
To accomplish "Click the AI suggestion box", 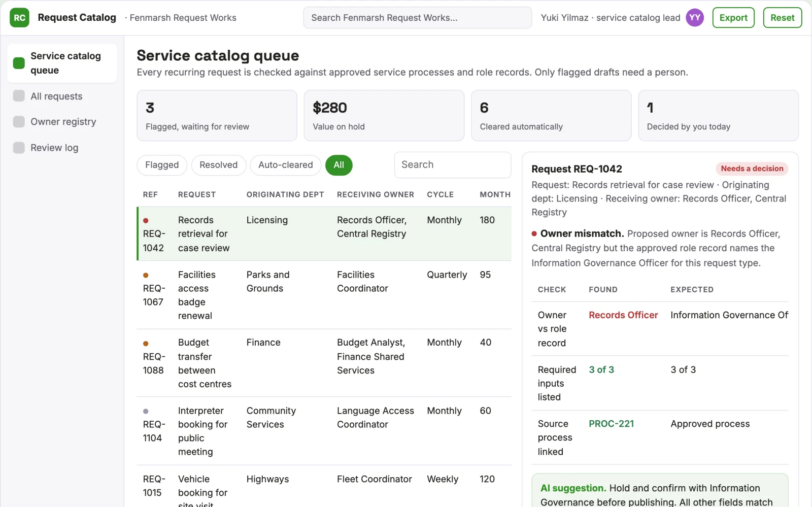I will (660, 491).
